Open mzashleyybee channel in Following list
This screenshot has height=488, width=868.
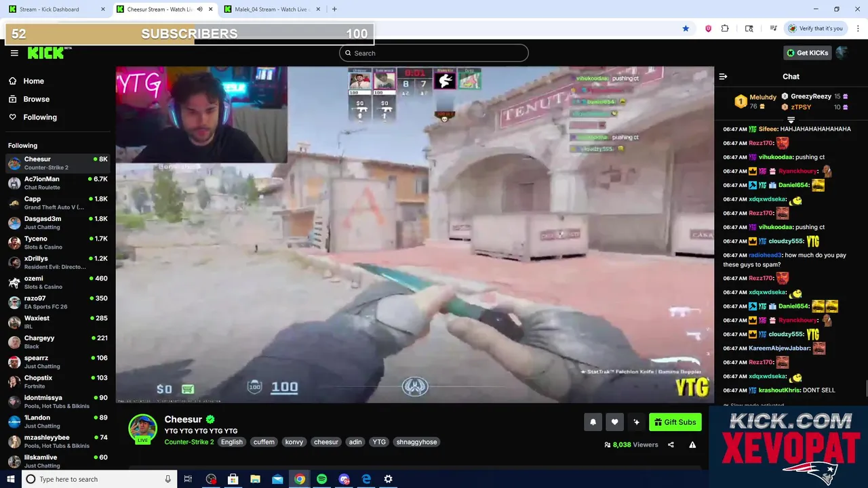58,441
